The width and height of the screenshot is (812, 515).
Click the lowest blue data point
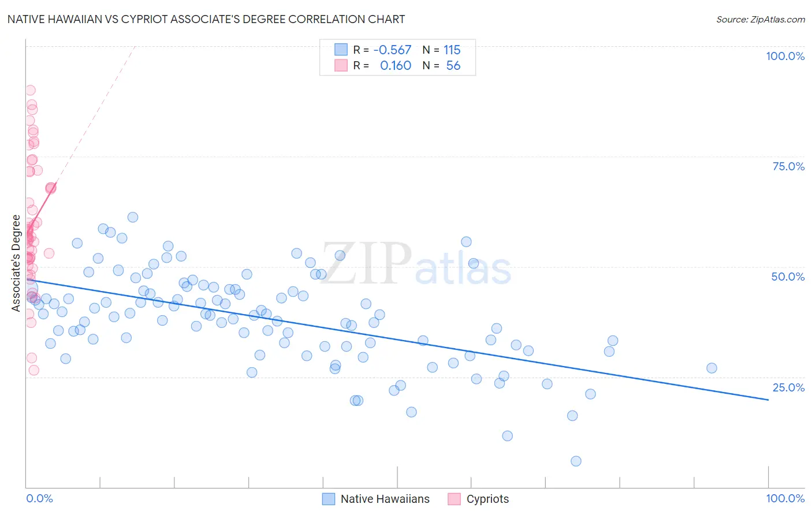[576, 461]
